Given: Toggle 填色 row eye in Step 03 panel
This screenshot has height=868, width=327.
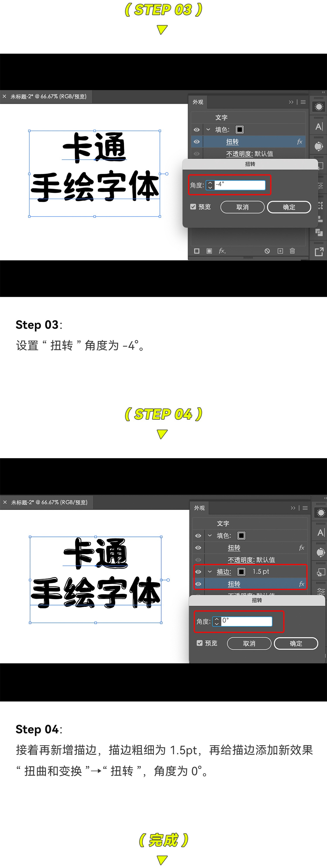Looking at the screenshot, I should (197, 130).
